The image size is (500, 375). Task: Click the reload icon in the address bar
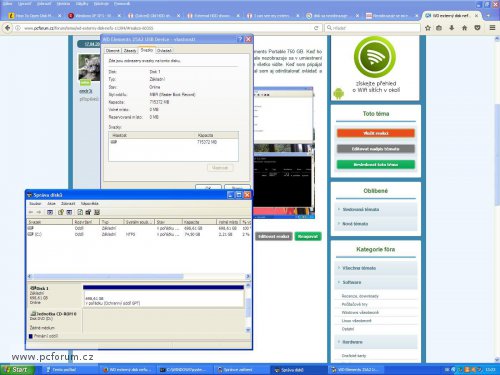[316, 28]
